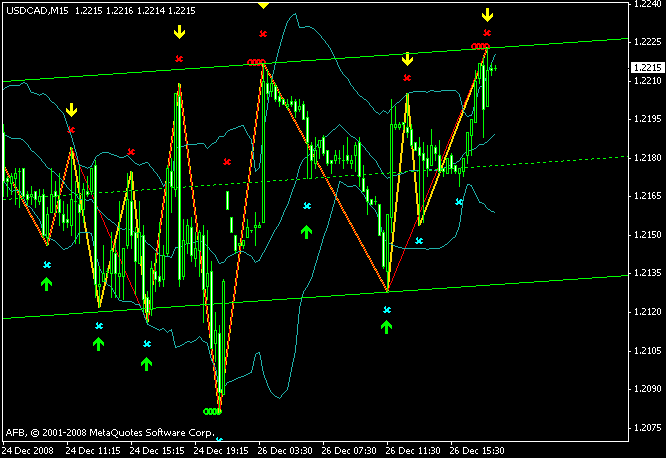The image size is (666, 458).
Task: Select the green up arrow between 26 Dec 03:30 and 07:30
Action: point(306,232)
